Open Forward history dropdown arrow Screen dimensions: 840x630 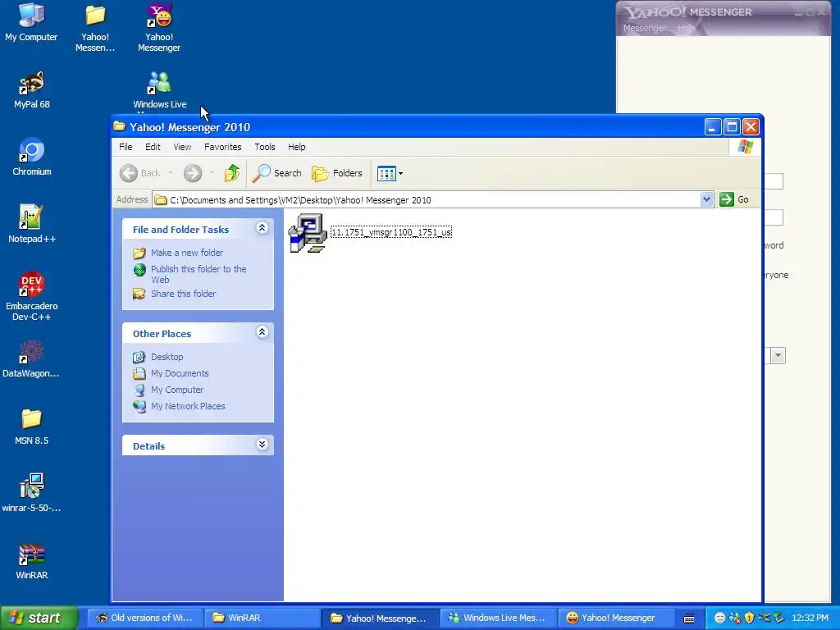pyautogui.click(x=212, y=173)
